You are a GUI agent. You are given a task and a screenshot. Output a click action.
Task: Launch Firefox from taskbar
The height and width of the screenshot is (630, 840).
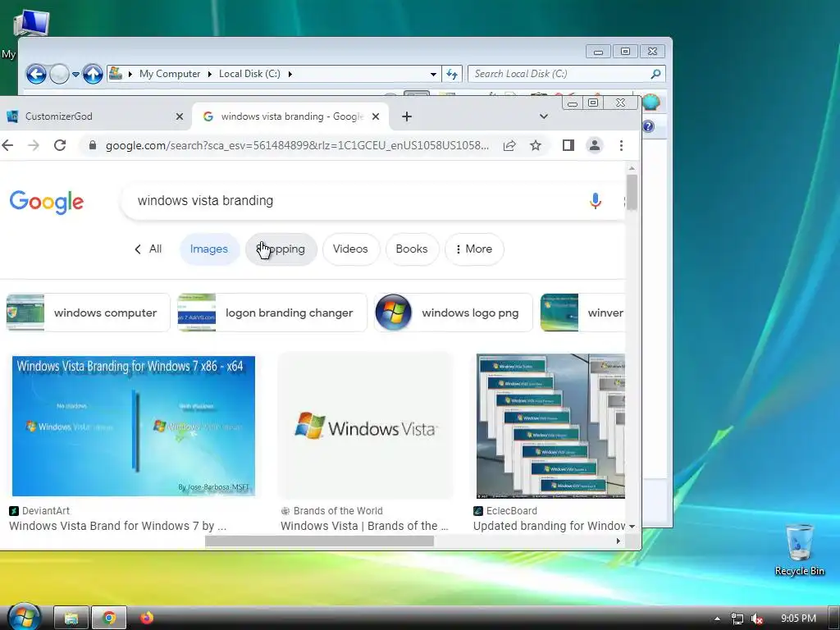pyautogui.click(x=147, y=619)
